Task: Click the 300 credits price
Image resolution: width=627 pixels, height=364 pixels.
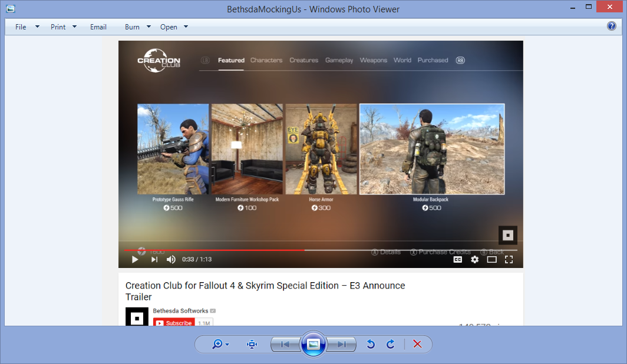Action: click(x=321, y=208)
